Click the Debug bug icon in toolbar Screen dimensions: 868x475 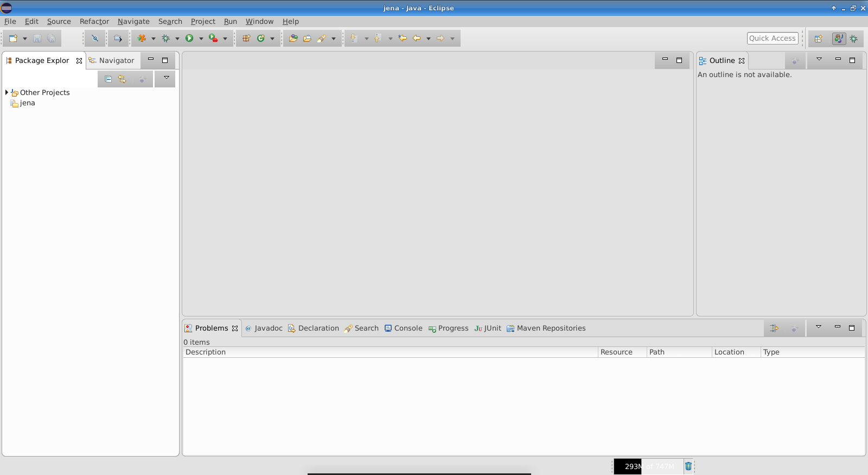click(166, 39)
